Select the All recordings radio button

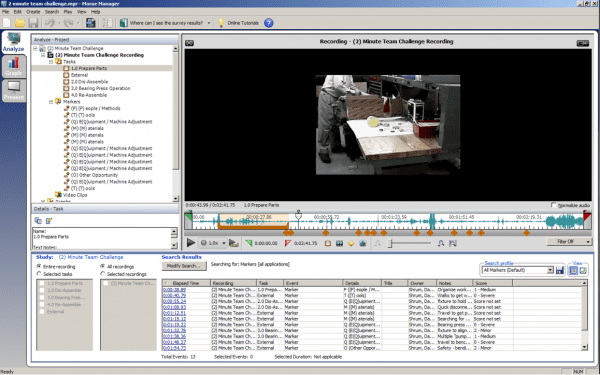point(103,266)
